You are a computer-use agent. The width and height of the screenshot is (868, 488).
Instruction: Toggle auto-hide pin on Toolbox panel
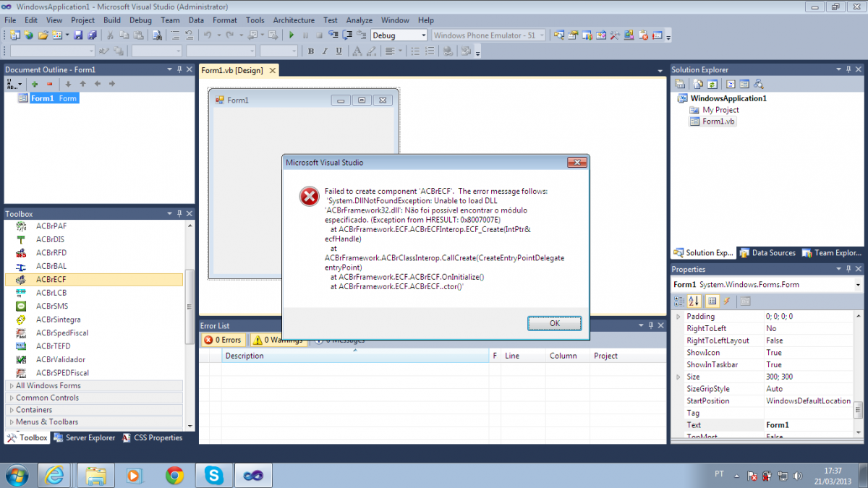(179, 214)
